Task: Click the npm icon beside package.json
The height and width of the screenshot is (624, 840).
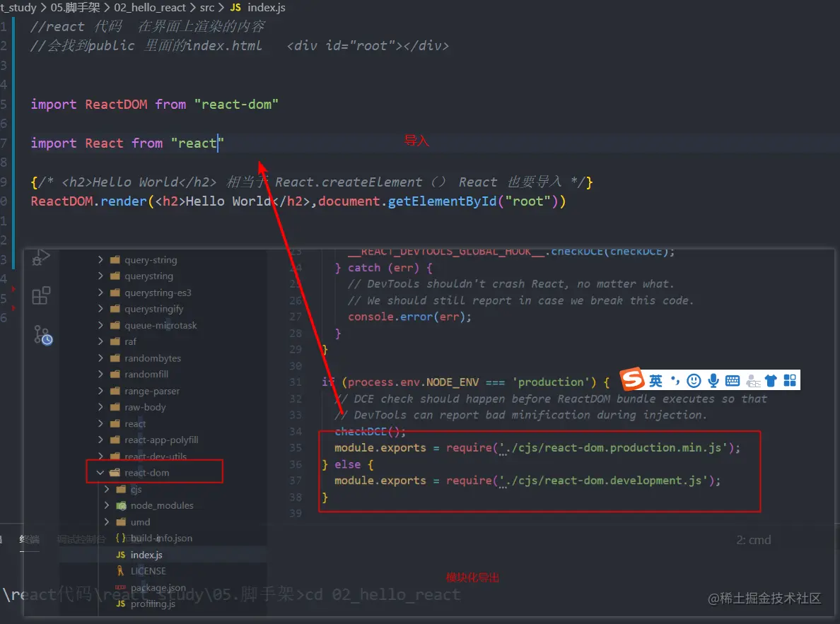Action: coord(120,587)
